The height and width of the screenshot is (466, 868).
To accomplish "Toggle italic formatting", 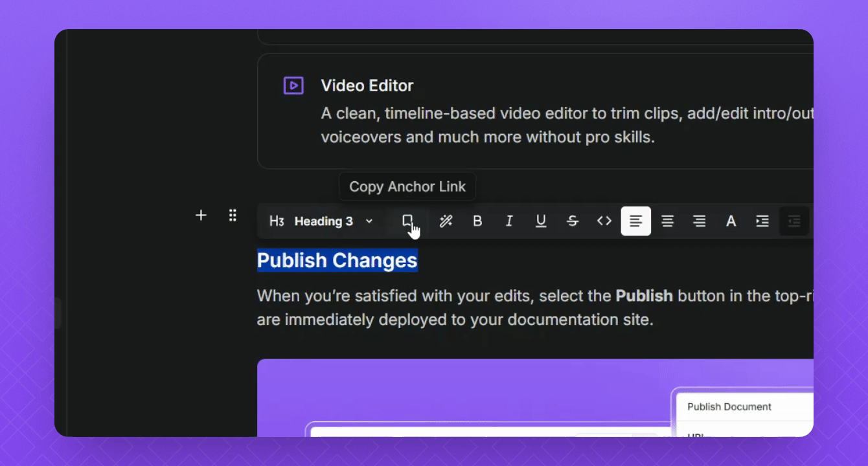I will (x=509, y=221).
